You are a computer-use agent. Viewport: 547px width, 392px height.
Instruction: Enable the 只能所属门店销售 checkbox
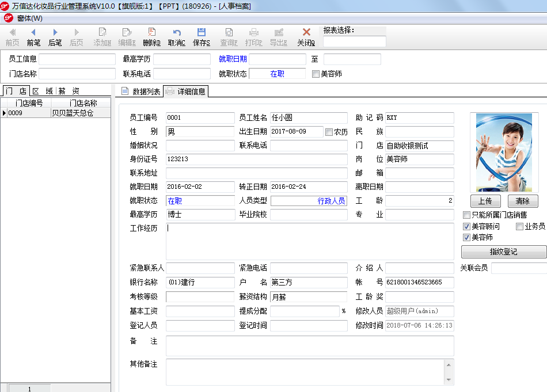tap(467, 215)
